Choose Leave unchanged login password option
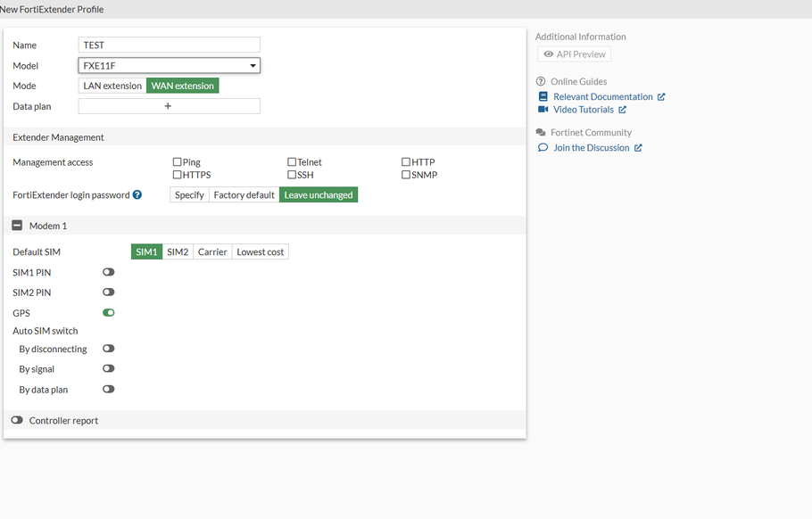 click(x=319, y=195)
